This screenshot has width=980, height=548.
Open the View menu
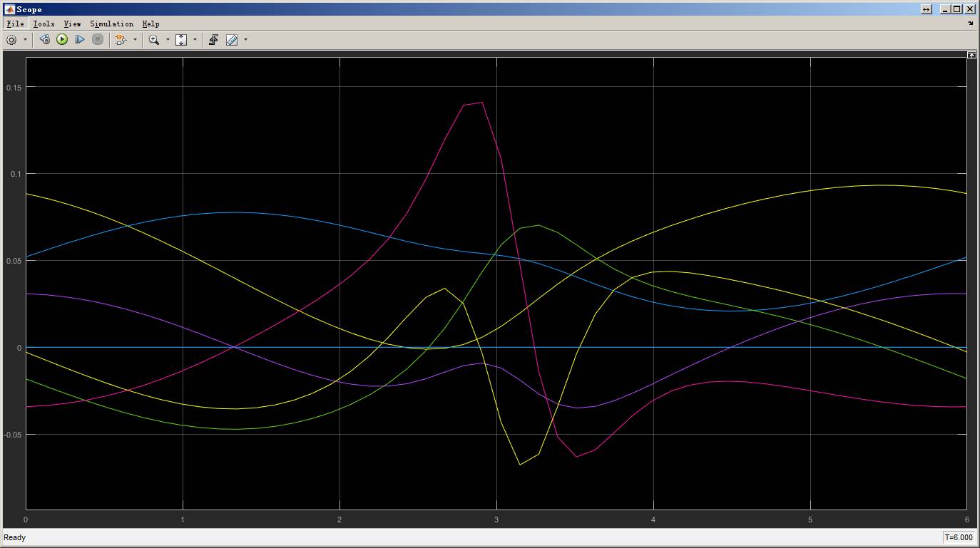click(72, 24)
